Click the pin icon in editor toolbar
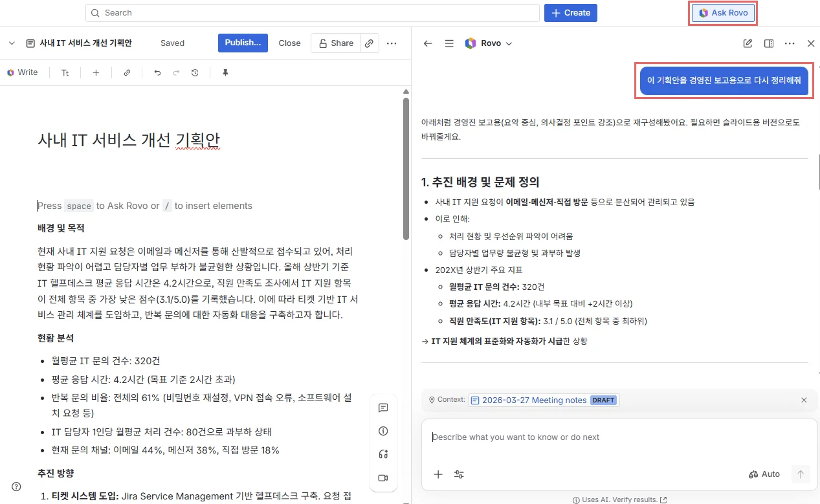Viewport: 820px width, 504px height. pyautogui.click(x=225, y=73)
